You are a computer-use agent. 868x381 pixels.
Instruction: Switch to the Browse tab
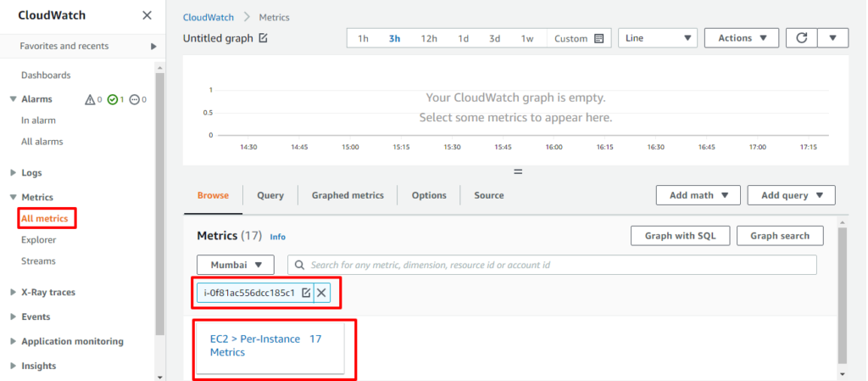[213, 195]
